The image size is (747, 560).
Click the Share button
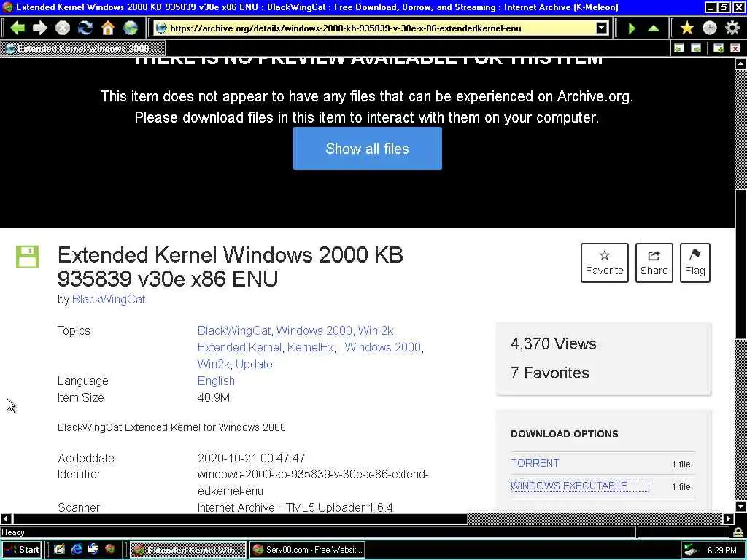(x=654, y=262)
